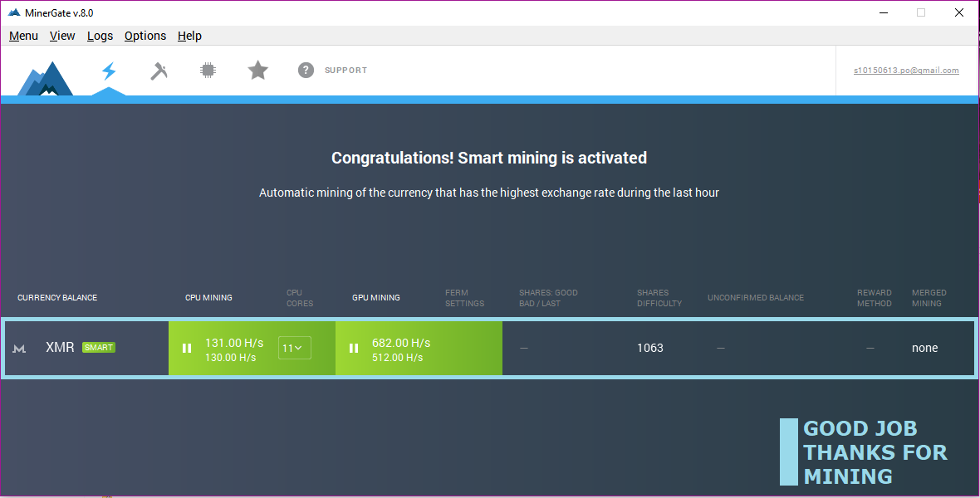Viewport: 980px width, 498px height.
Task: Pause GPU mining for XMR
Action: click(x=354, y=348)
